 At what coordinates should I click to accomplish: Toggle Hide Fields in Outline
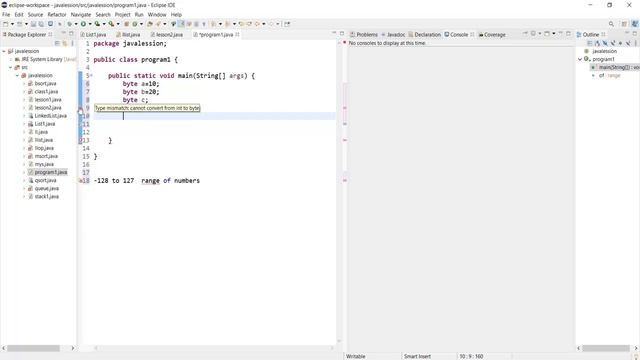605,43
